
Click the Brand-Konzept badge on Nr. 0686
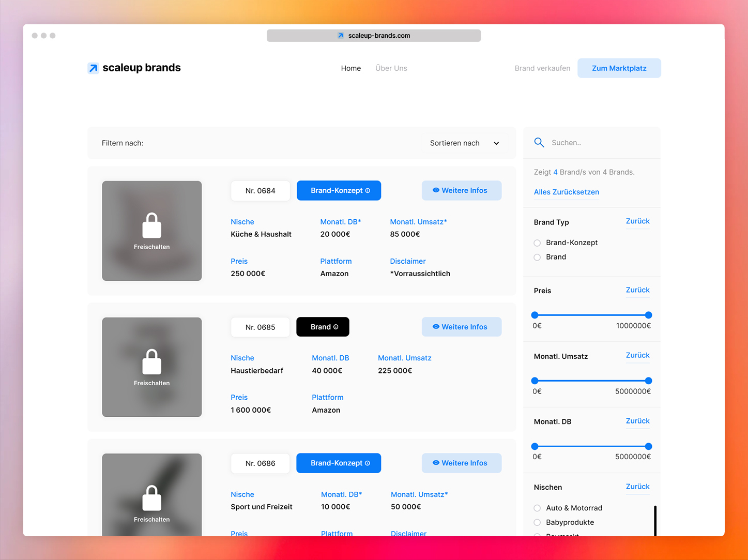(339, 463)
